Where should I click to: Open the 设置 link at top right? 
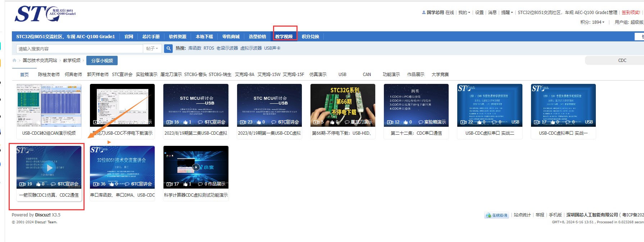pos(479,13)
